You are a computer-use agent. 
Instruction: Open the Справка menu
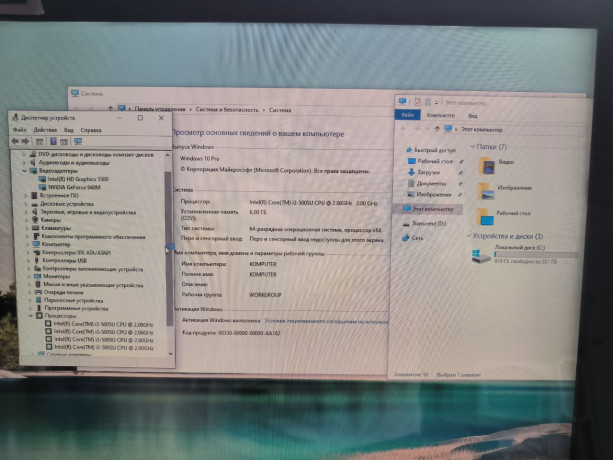(x=90, y=130)
